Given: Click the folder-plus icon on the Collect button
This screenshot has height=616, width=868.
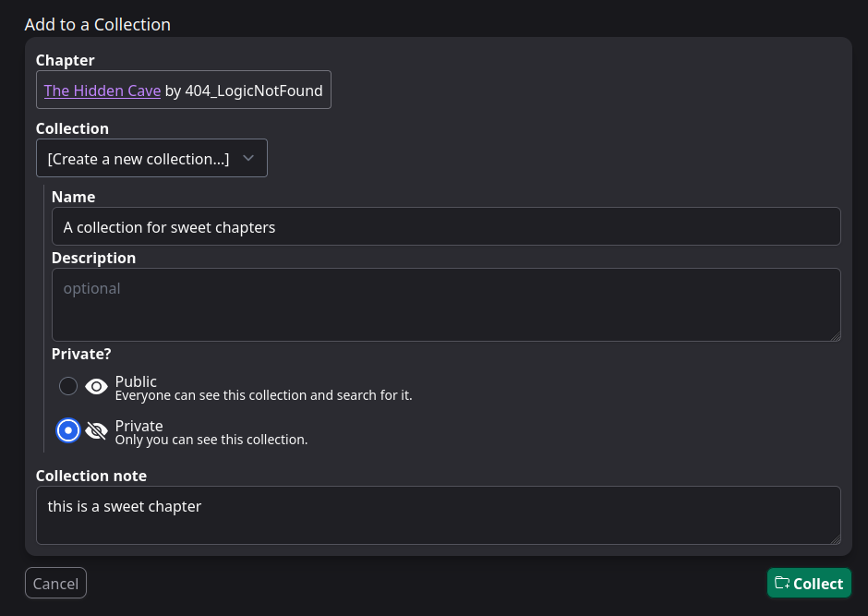Looking at the screenshot, I should 782,583.
